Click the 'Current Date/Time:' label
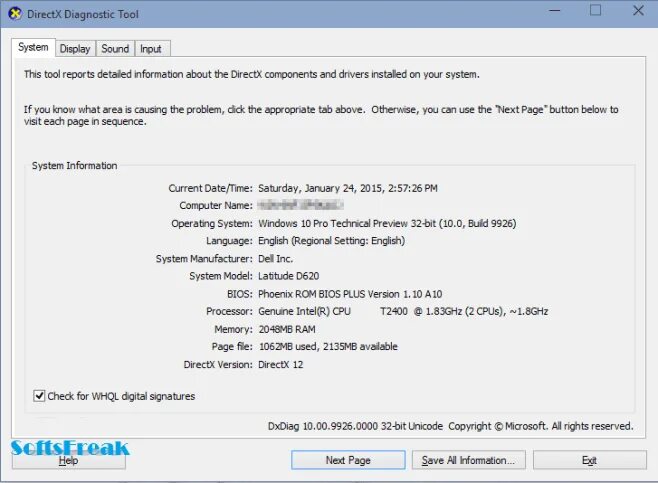This screenshot has height=483, width=658. [211, 188]
